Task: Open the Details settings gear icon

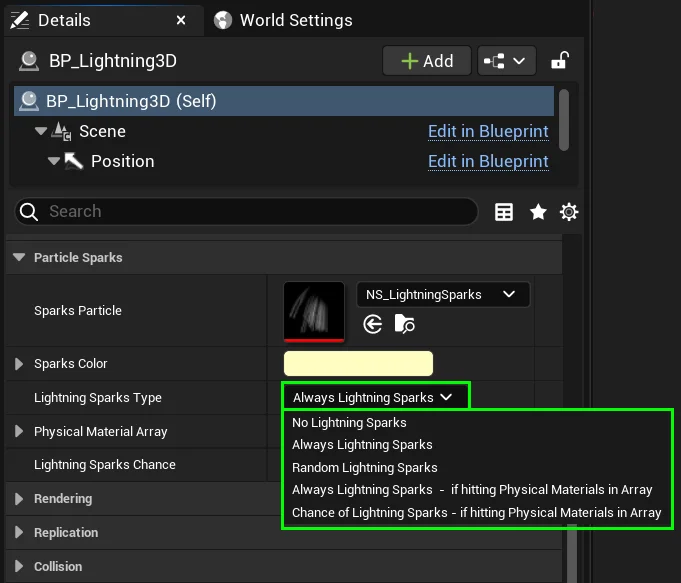Action: 569,212
